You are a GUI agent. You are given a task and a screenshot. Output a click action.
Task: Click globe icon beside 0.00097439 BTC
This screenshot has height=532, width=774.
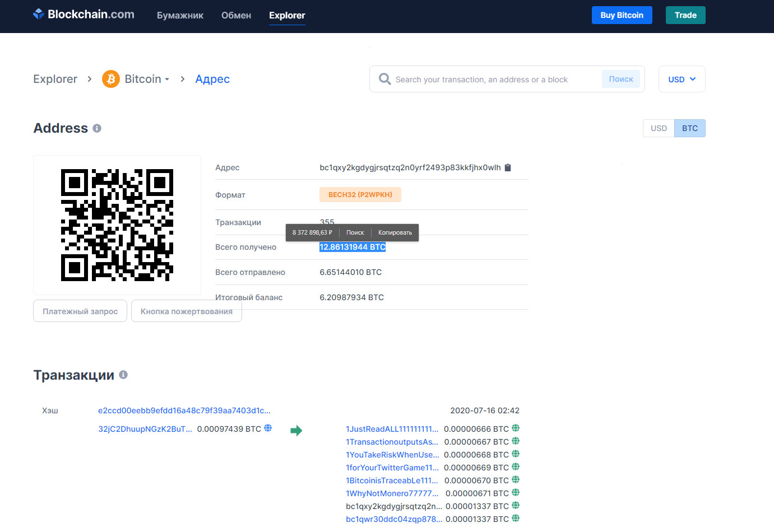click(x=268, y=428)
